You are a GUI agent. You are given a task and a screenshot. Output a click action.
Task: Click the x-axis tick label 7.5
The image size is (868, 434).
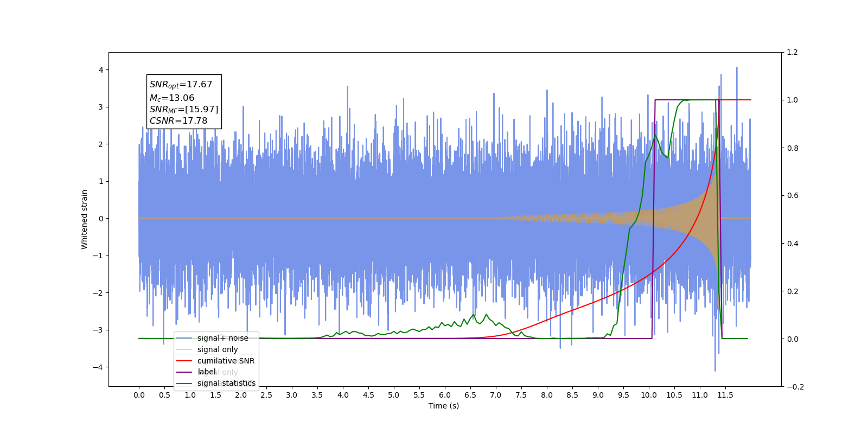coord(521,395)
